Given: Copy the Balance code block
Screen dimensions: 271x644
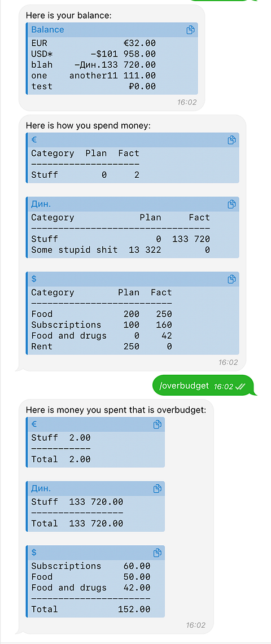Looking at the screenshot, I should [x=190, y=30].
